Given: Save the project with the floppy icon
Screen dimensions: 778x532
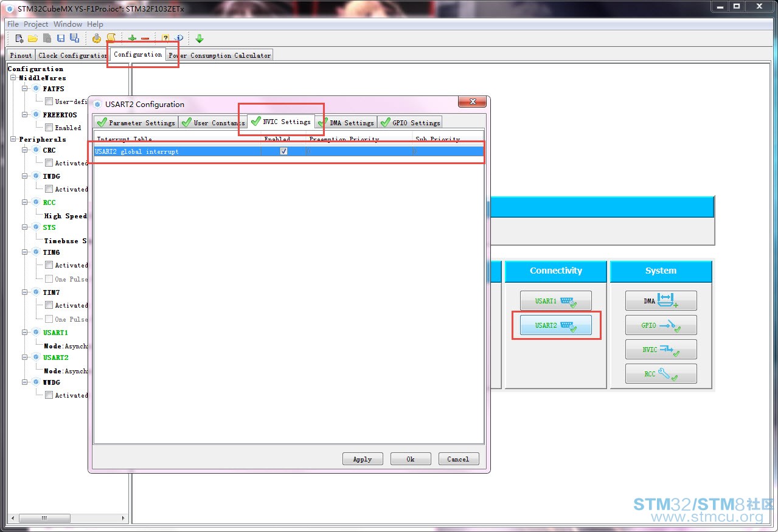Looking at the screenshot, I should coord(61,38).
